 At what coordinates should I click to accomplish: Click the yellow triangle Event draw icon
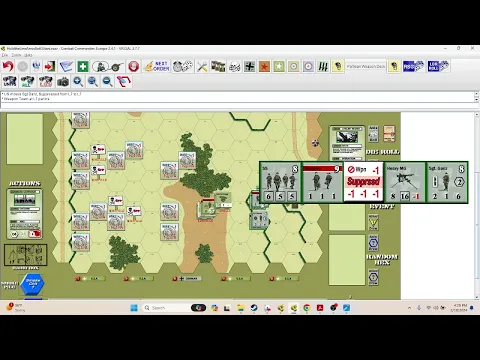(x=373, y=223)
